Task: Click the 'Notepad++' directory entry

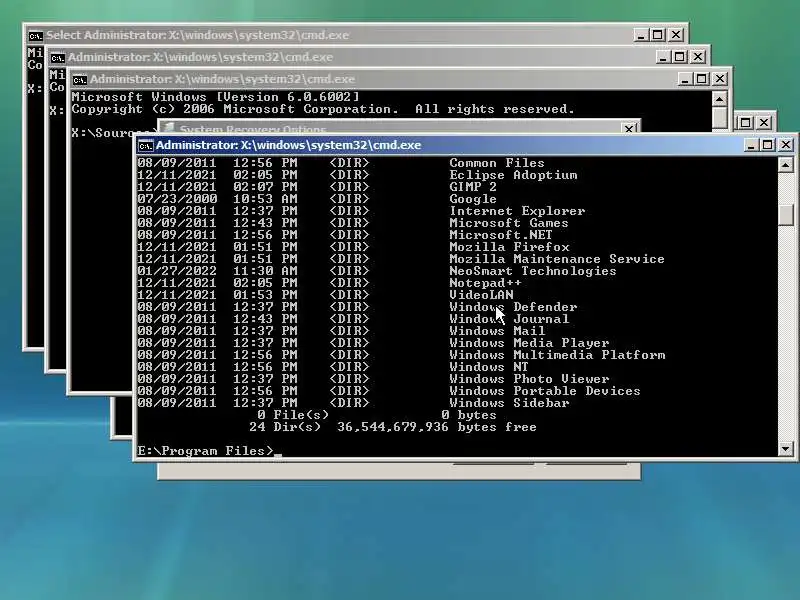Action: [485, 283]
